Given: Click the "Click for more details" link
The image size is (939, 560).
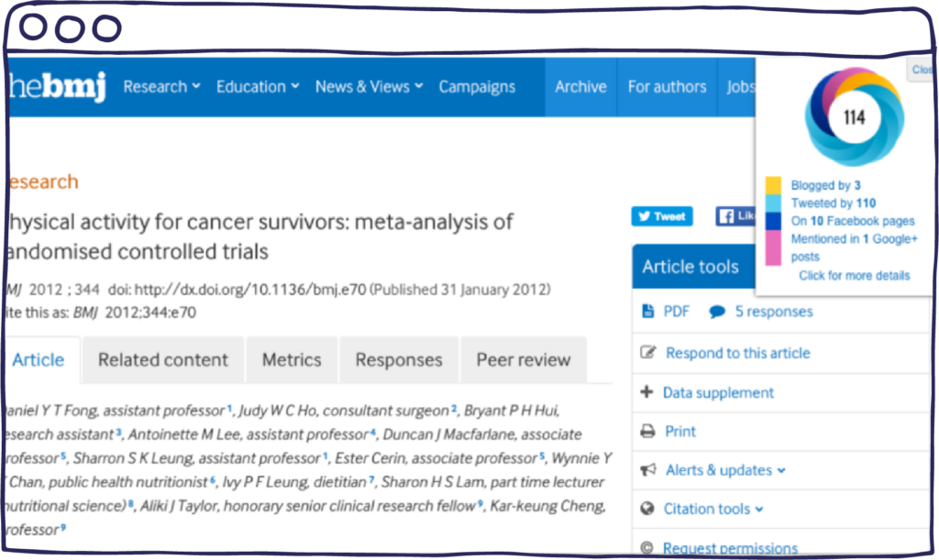Looking at the screenshot, I should (854, 275).
